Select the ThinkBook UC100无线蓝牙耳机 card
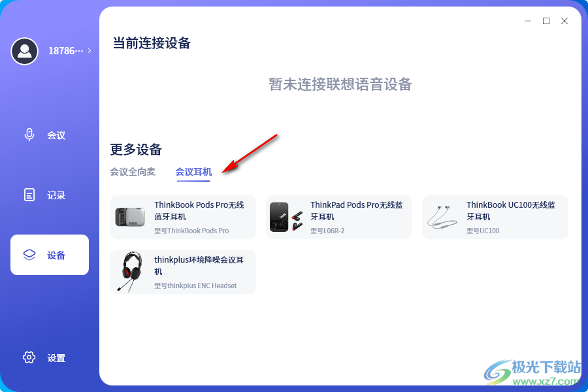Screen dimensions: 588x392 coord(495,217)
